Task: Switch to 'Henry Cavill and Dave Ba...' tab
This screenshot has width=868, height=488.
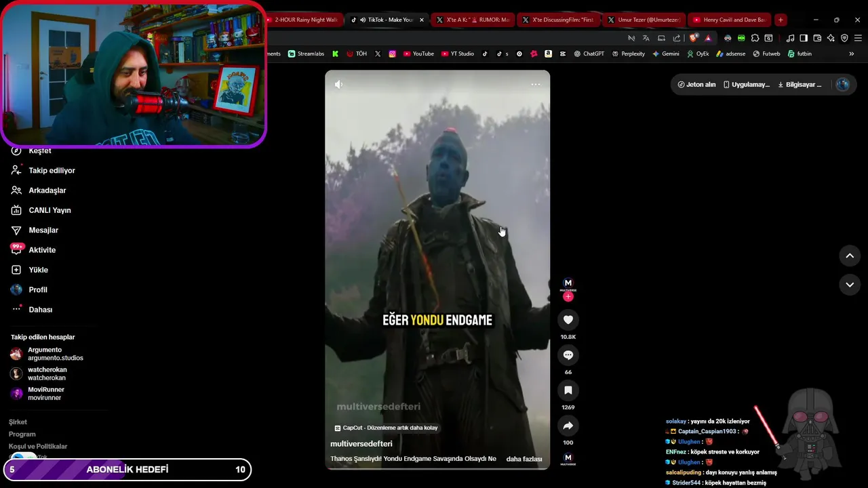Action: click(730, 20)
